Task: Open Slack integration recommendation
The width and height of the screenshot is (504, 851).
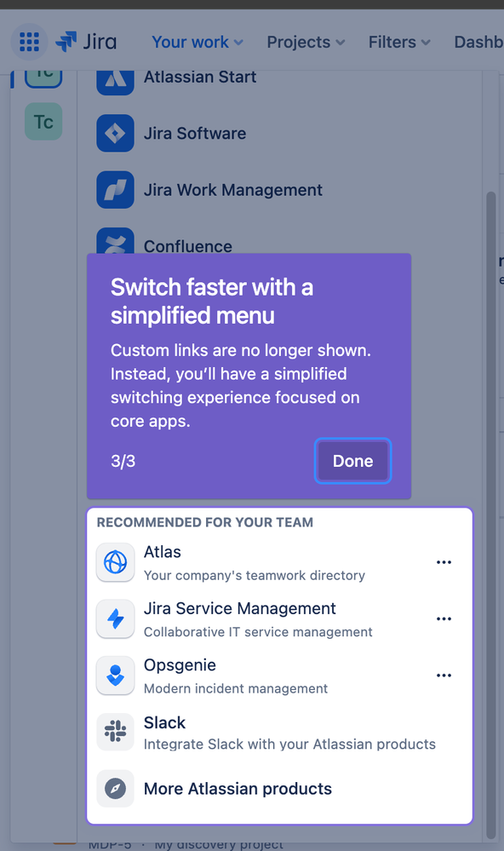Action: coord(279,732)
